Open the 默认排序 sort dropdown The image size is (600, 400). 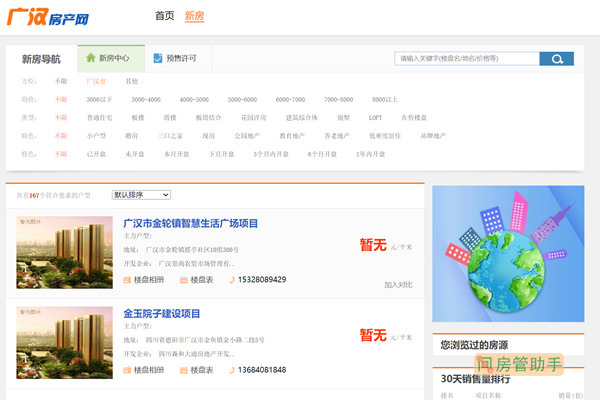[141, 195]
